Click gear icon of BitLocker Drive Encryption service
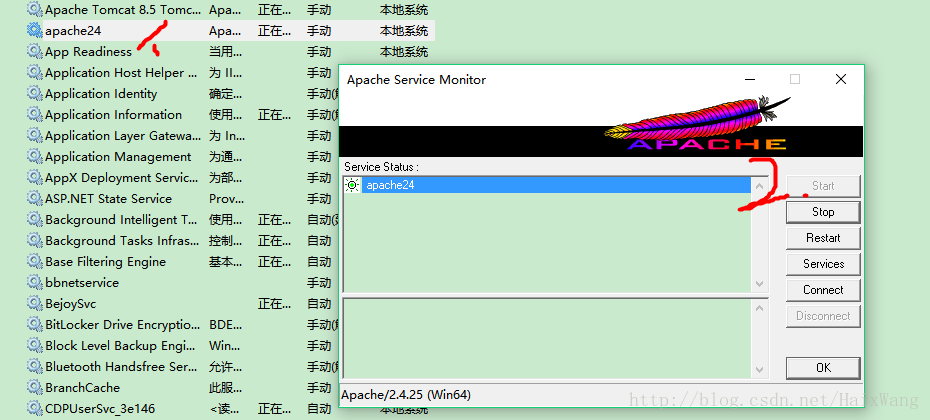The image size is (930, 420). (x=35, y=324)
